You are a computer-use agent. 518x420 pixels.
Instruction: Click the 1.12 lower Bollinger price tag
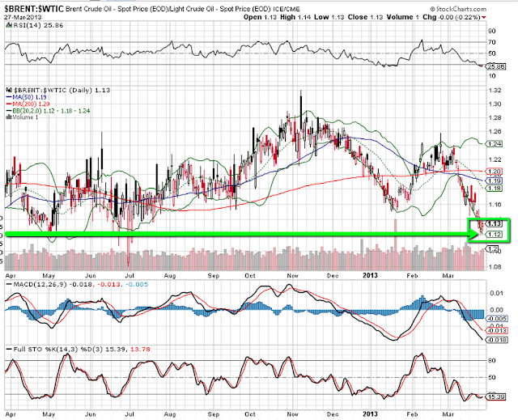coord(495,235)
